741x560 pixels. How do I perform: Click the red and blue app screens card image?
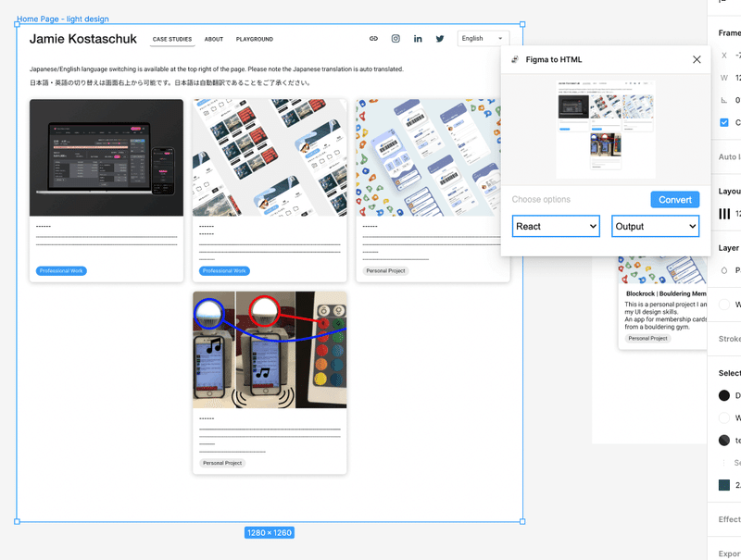point(270,157)
